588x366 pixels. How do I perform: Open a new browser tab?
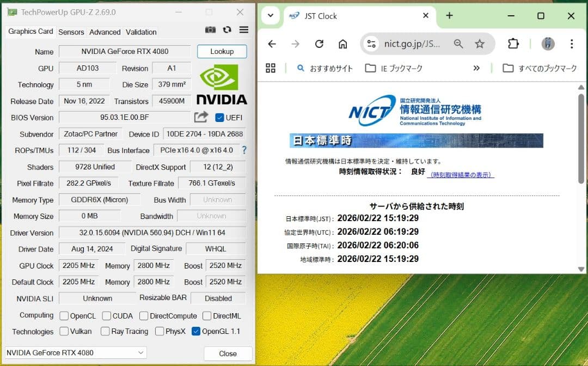(x=449, y=15)
